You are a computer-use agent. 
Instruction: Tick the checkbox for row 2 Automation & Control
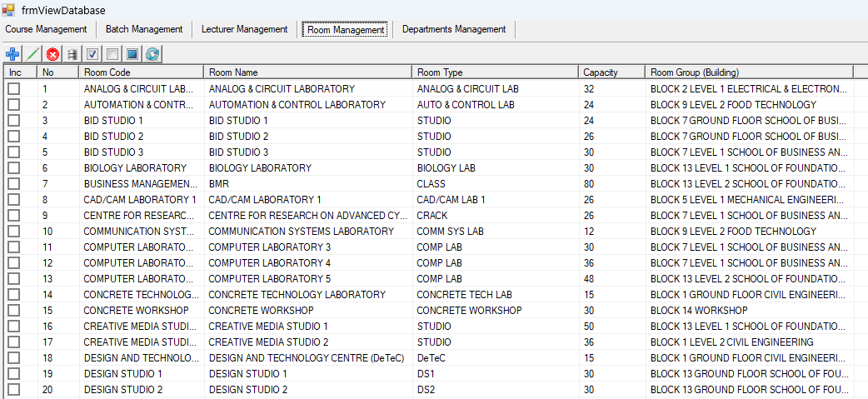[13, 105]
